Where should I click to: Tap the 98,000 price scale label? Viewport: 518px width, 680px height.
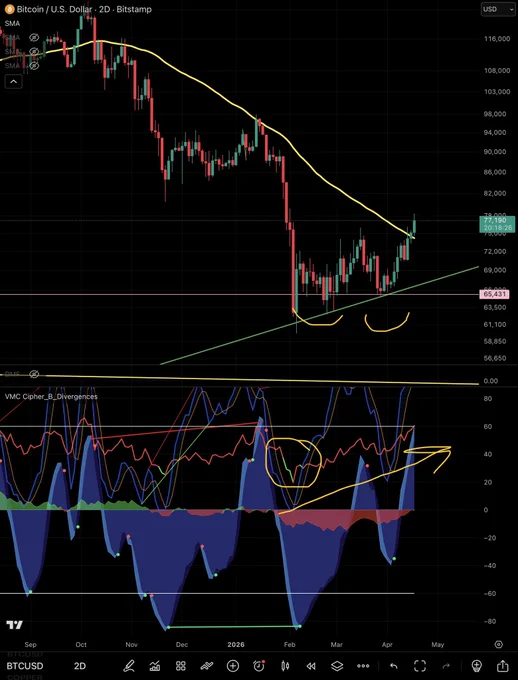click(495, 114)
